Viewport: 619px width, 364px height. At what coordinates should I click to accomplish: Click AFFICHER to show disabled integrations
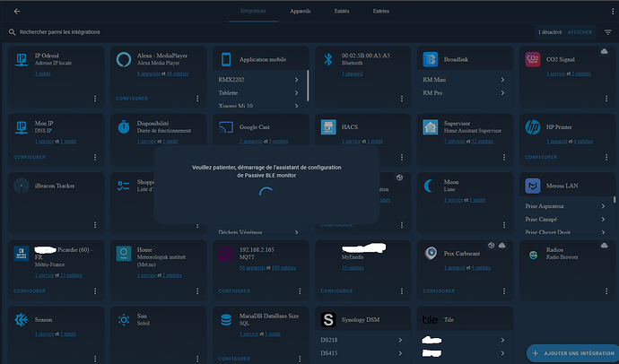point(580,32)
